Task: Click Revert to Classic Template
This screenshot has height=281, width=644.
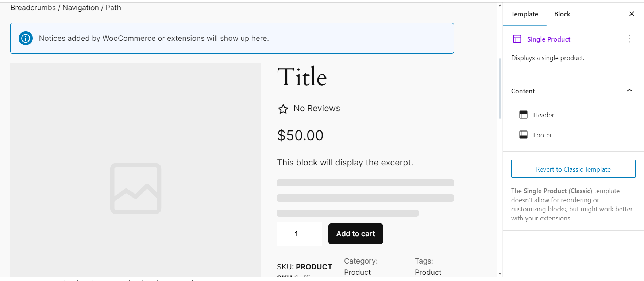Action: pos(573,169)
